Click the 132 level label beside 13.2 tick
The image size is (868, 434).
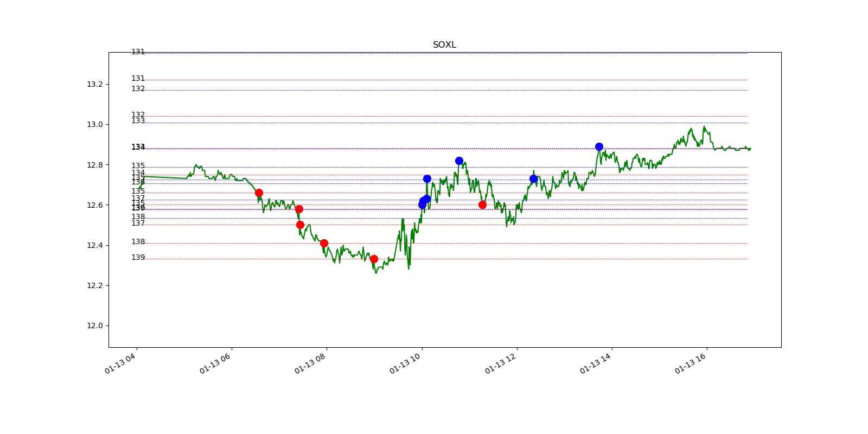(138, 89)
